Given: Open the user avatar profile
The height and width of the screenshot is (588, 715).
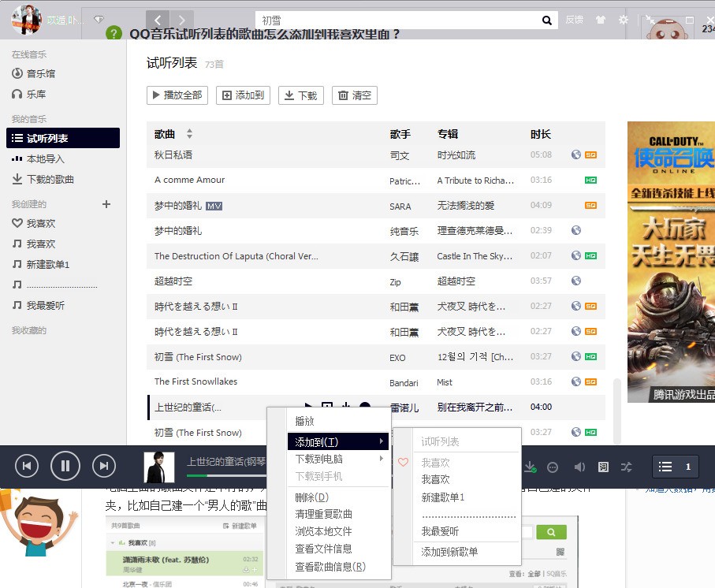Looking at the screenshot, I should 27,20.
